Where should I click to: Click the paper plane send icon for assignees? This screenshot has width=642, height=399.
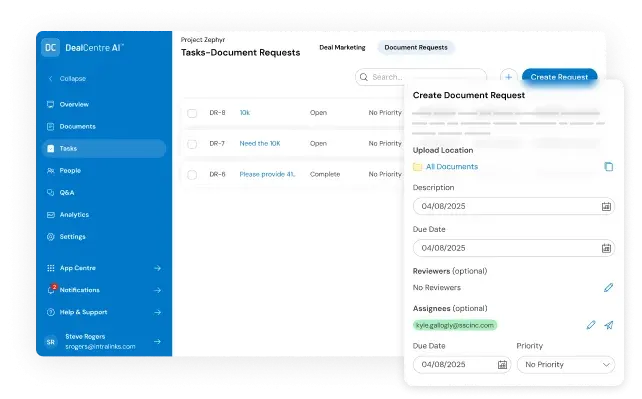[609, 325]
